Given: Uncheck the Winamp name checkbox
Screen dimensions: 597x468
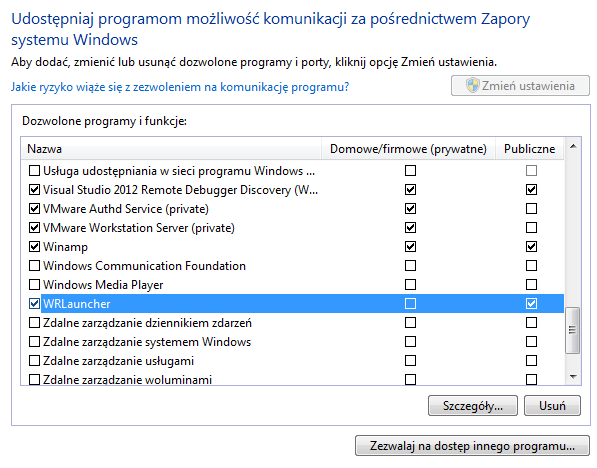Looking at the screenshot, I should click(34, 247).
